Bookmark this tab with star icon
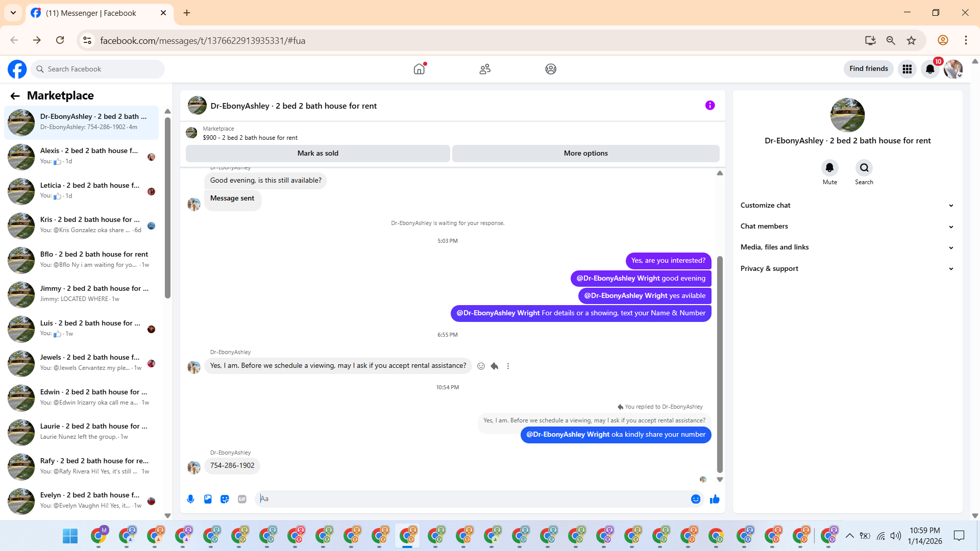This screenshot has width=980, height=551. 911,40
